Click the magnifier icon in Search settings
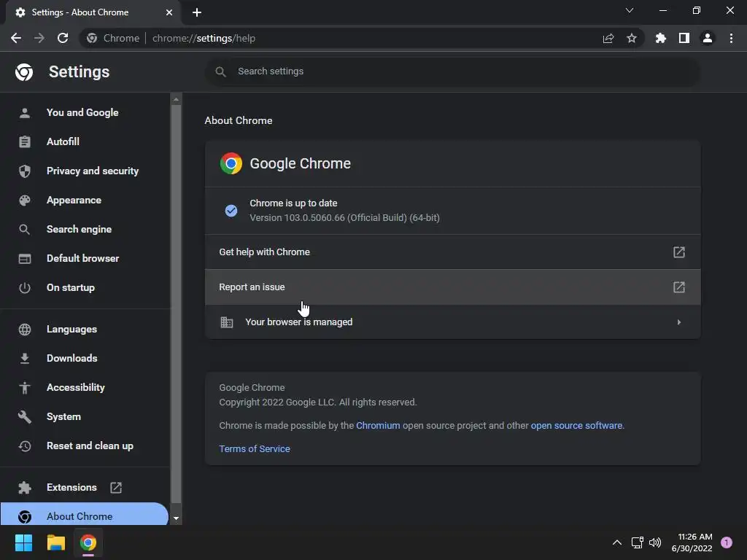This screenshot has width=747, height=560. (x=220, y=72)
